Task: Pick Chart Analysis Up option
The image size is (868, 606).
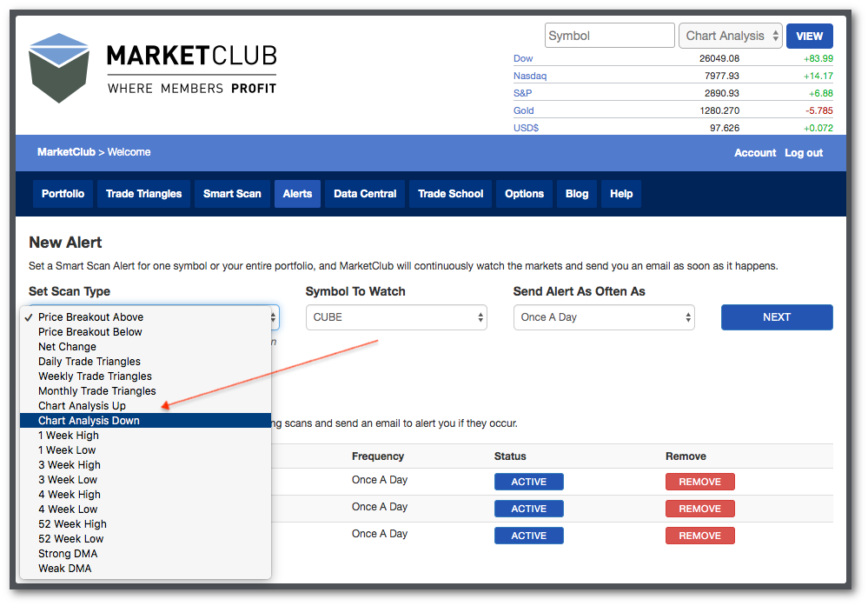Action: pos(146,405)
